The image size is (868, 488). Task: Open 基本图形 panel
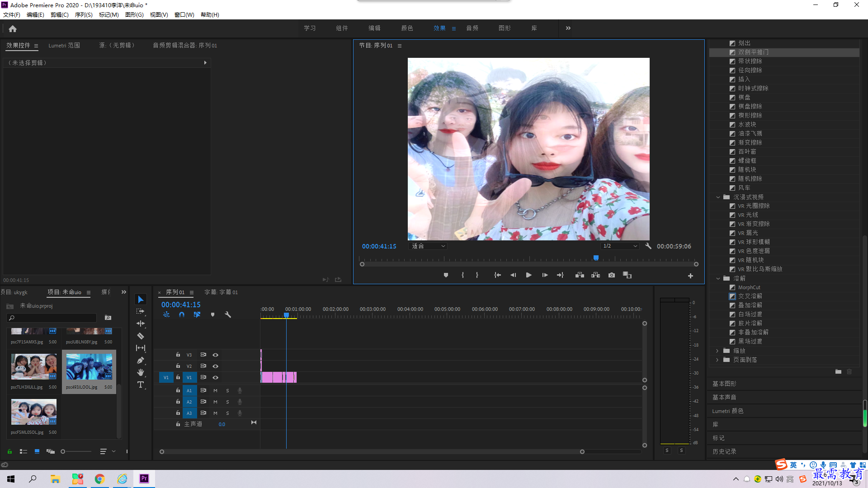click(x=724, y=384)
